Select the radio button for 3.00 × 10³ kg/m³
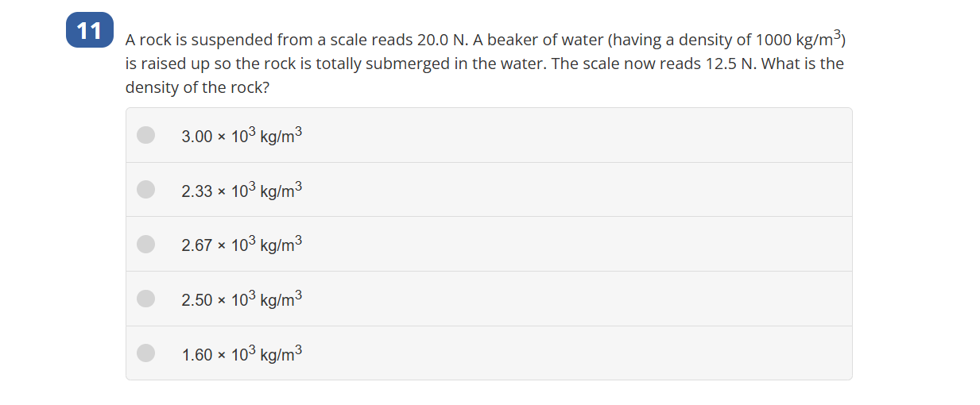980x405 pixels. pyautogui.click(x=145, y=135)
